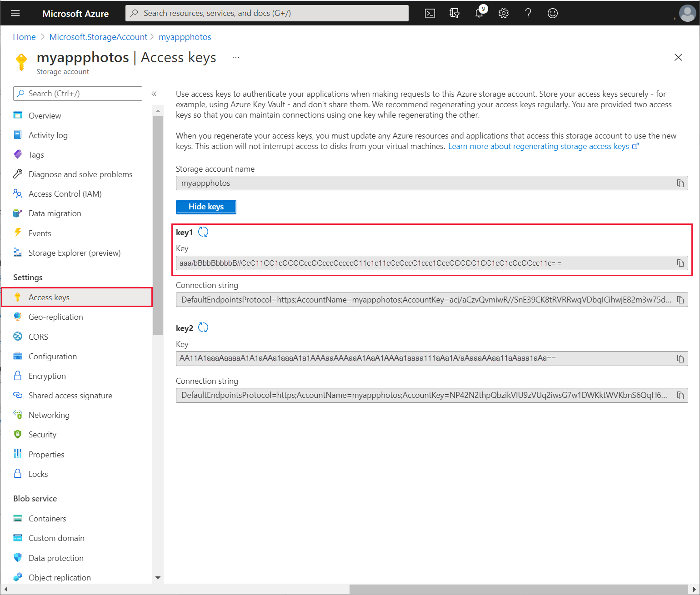Open Storage Explorer (preview)

75,253
